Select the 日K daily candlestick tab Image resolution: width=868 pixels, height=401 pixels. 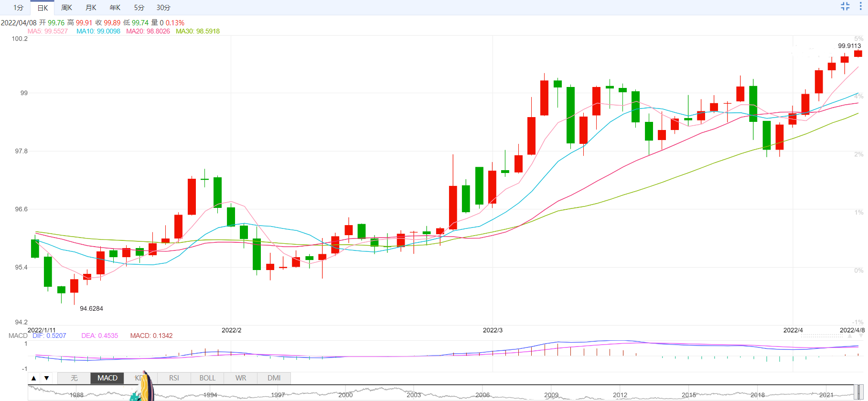(x=43, y=8)
